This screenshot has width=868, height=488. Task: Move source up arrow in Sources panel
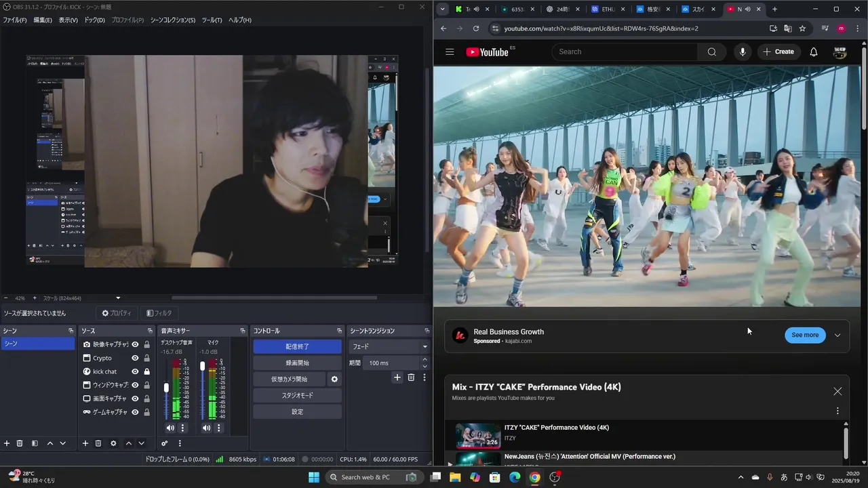tap(128, 443)
